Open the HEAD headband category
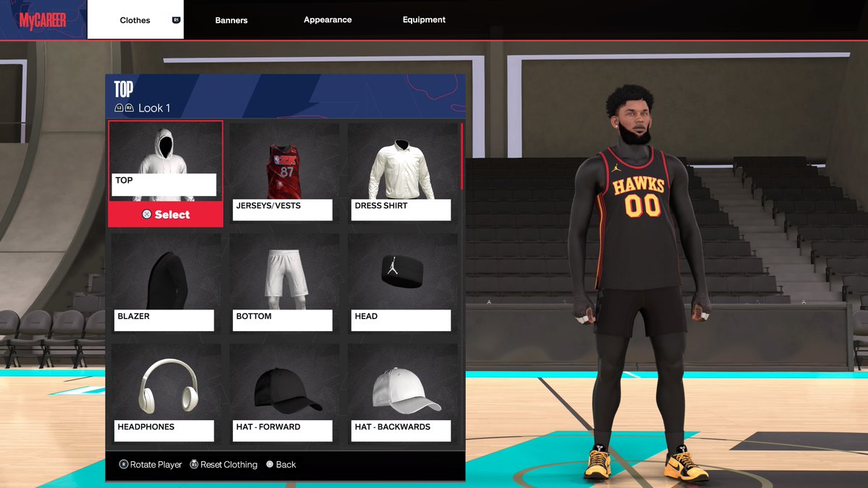Screen dimensions: 868x488 pos(402,283)
